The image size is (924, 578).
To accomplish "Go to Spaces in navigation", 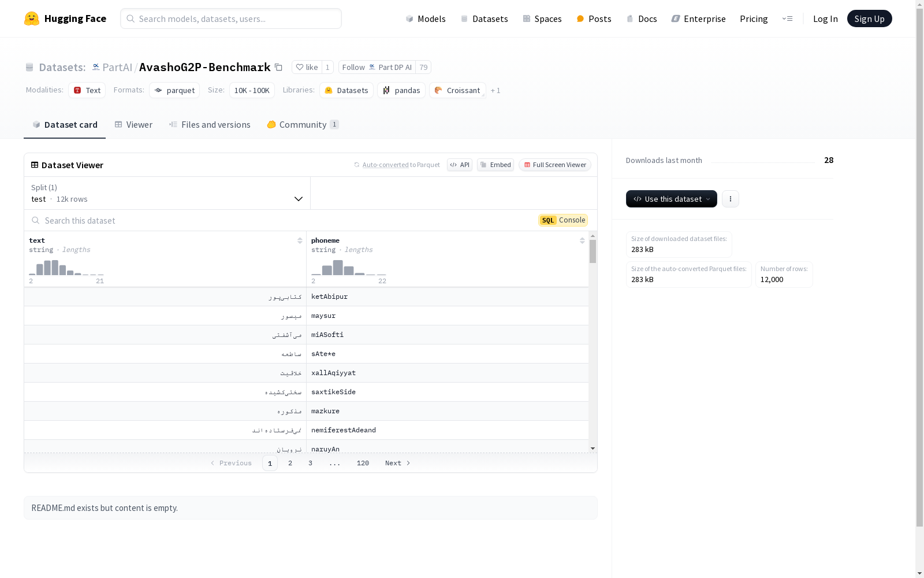I will pyautogui.click(x=542, y=18).
